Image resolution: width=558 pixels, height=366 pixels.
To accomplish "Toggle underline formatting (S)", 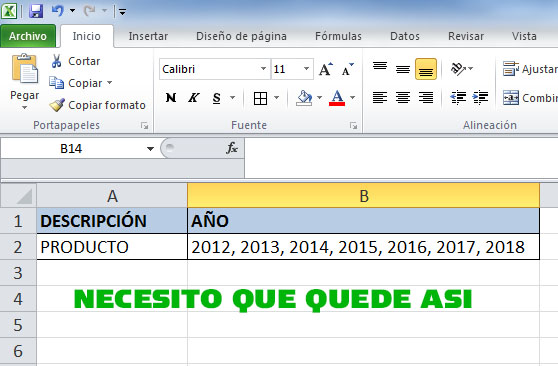I will tap(216, 98).
